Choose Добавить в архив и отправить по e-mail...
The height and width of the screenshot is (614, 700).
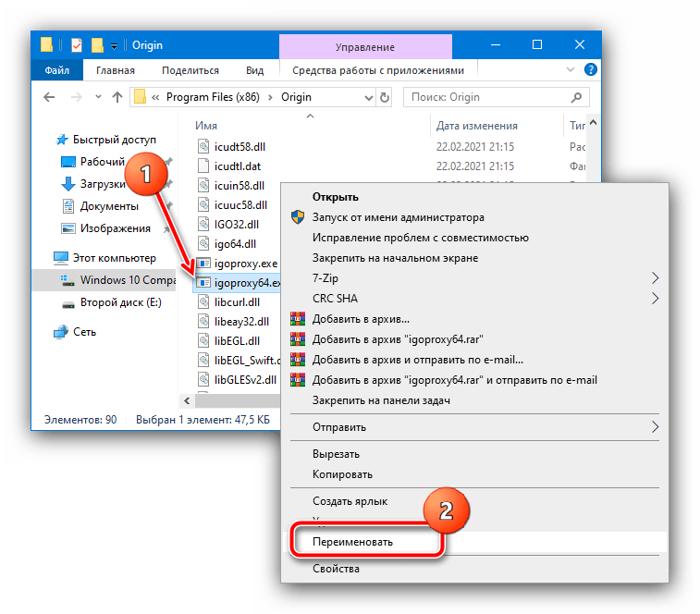pyautogui.click(x=474, y=360)
